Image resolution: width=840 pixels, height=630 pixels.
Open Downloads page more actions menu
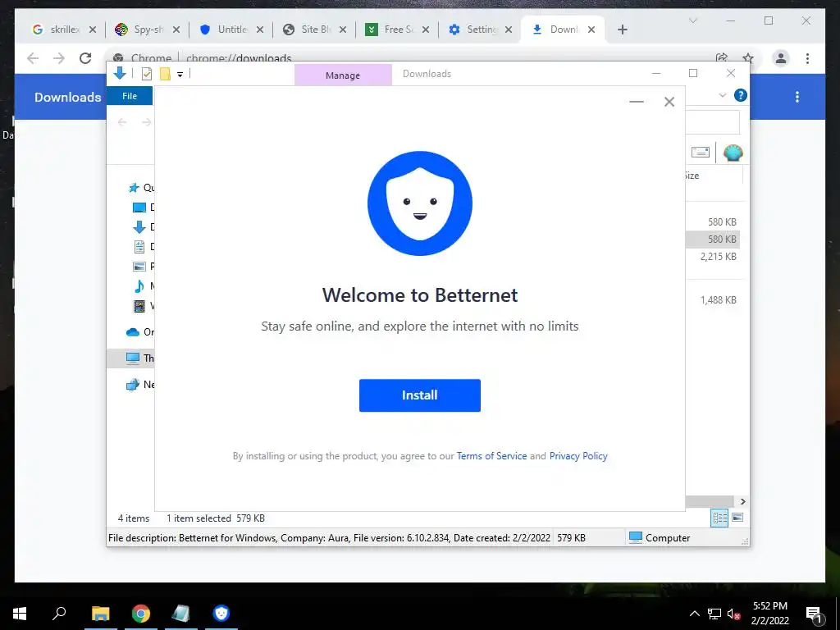click(797, 97)
